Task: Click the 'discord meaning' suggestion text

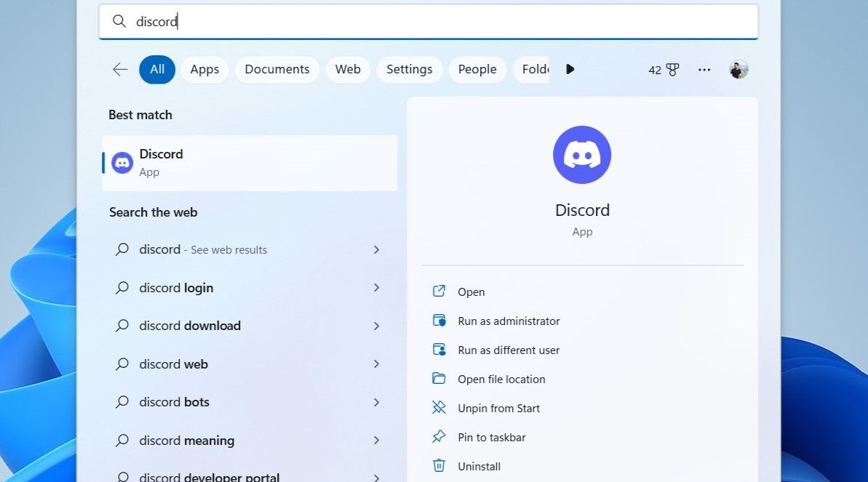Action: pyautogui.click(x=186, y=441)
